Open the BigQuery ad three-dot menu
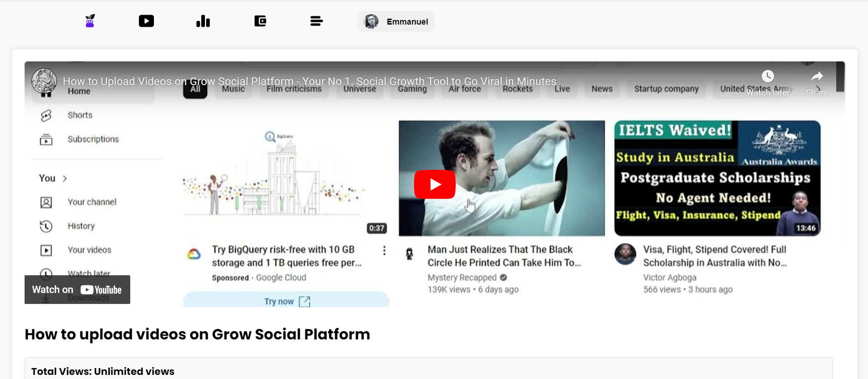 [x=384, y=251]
